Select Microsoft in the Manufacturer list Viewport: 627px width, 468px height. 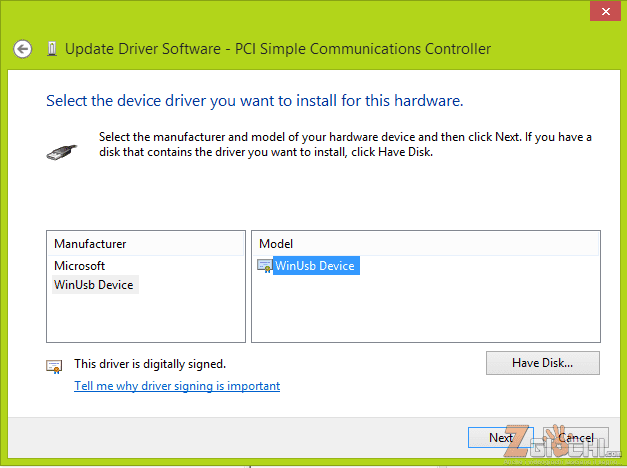(80, 266)
